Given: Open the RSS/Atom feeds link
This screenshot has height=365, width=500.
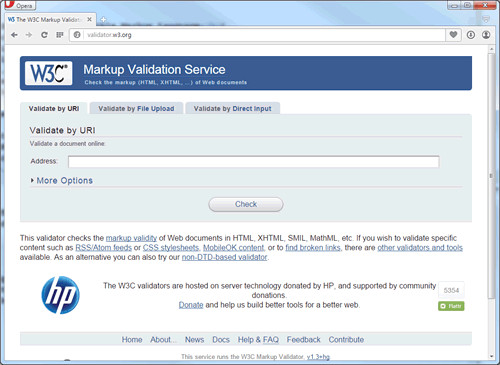Looking at the screenshot, I should (x=104, y=248).
